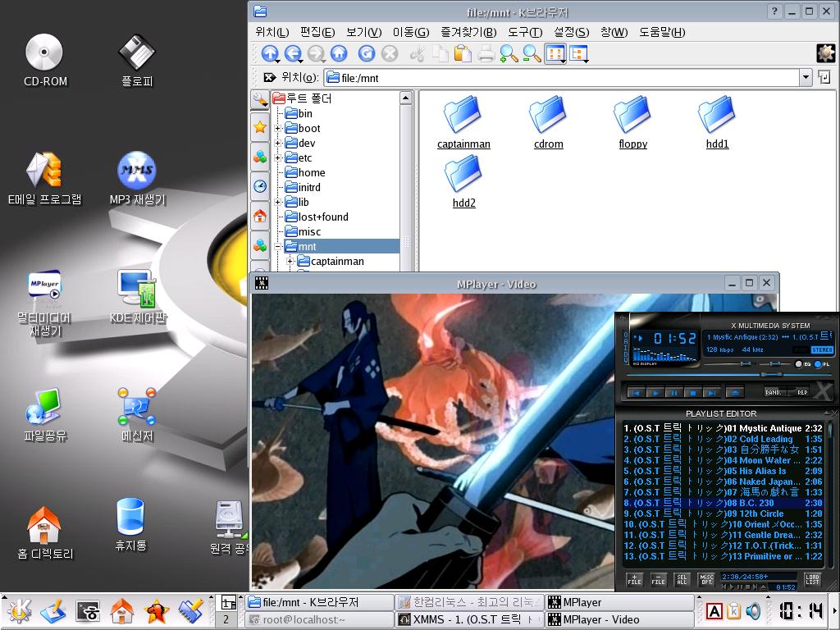Expand the etc folder in tree
The image size is (840, 630).
277,158
